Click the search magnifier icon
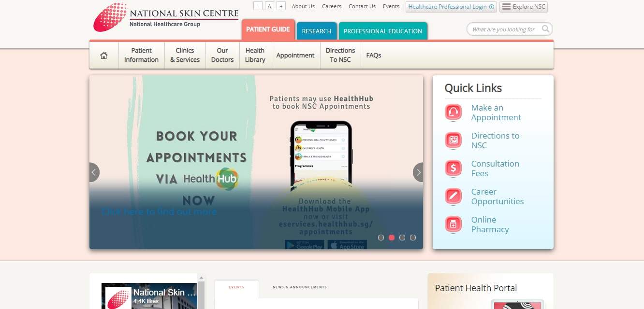 545,29
